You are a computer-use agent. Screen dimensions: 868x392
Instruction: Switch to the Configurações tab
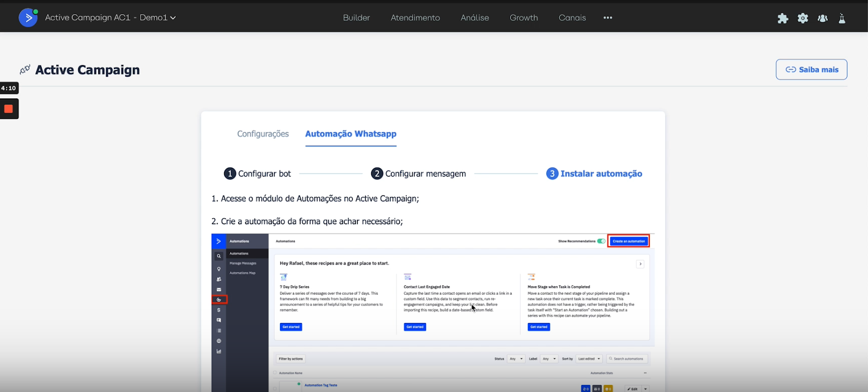click(x=263, y=134)
